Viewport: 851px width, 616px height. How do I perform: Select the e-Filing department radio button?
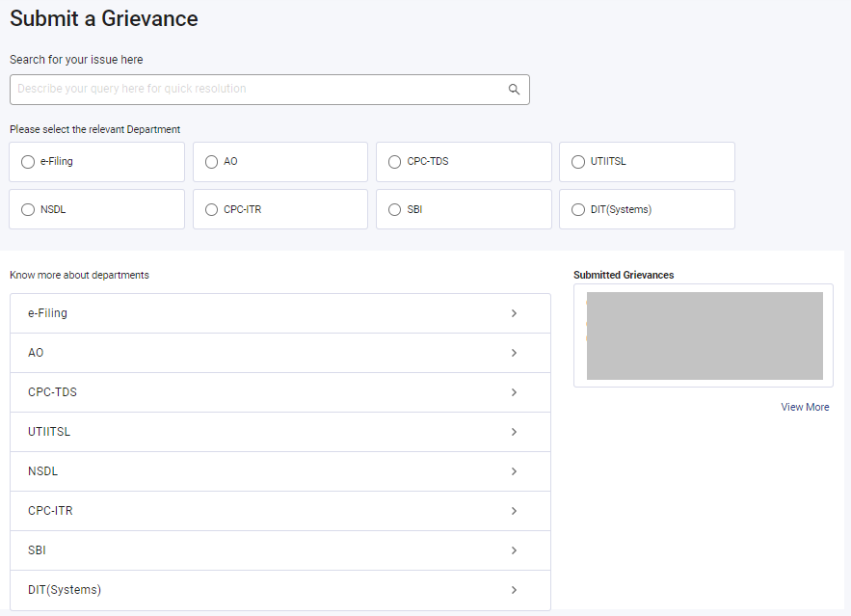point(28,162)
